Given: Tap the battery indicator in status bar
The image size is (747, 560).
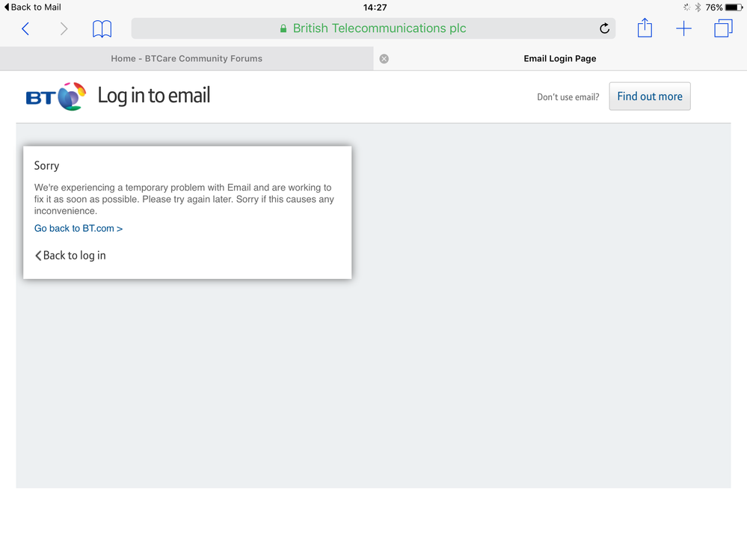Looking at the screenshot, I should 732,7.
